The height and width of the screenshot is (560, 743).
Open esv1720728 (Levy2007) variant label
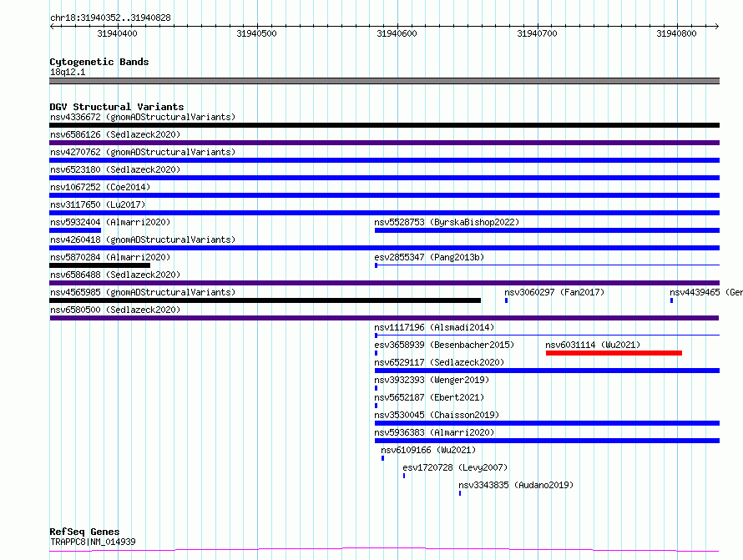pyautogui.click(x=455, y=467)
